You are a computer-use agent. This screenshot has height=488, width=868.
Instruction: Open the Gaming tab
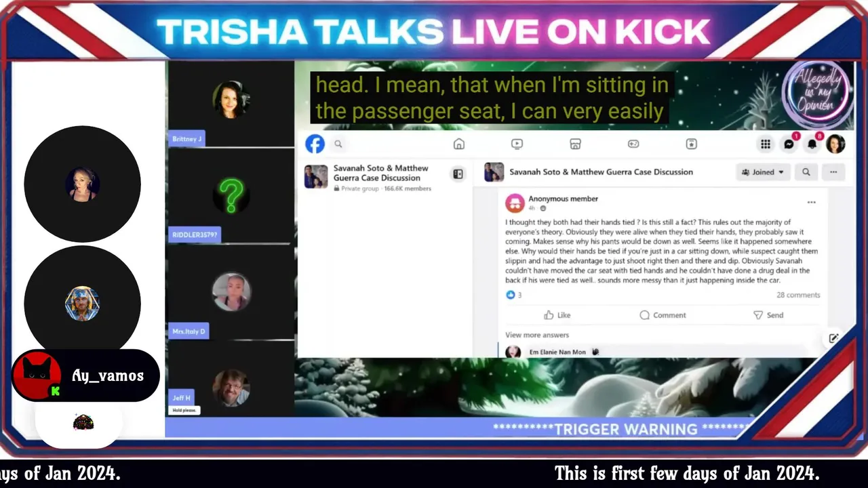tap(633, 144)
